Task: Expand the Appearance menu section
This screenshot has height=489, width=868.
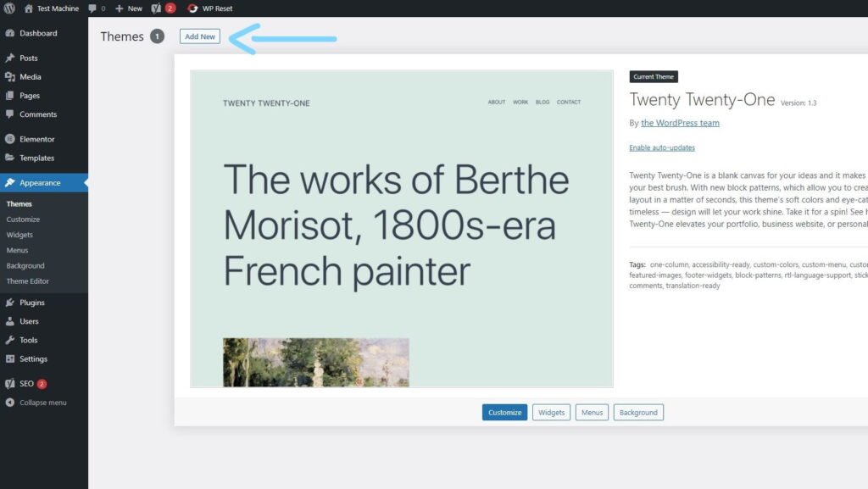Action: pos(40,183)
